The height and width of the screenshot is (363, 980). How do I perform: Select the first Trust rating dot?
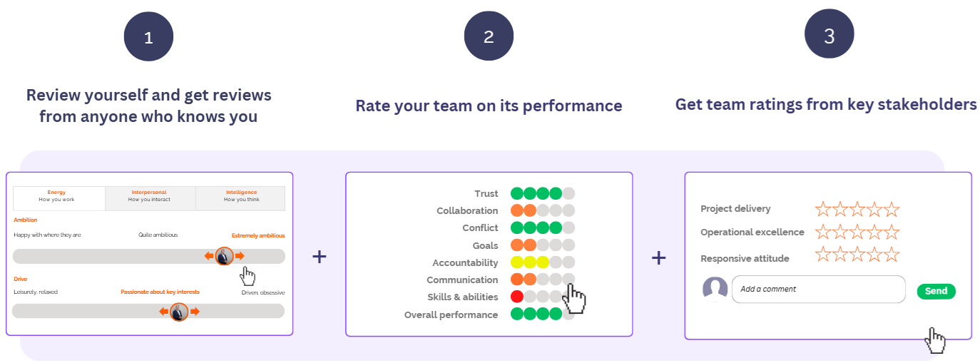pyautogui.click(x=517, y=193)
